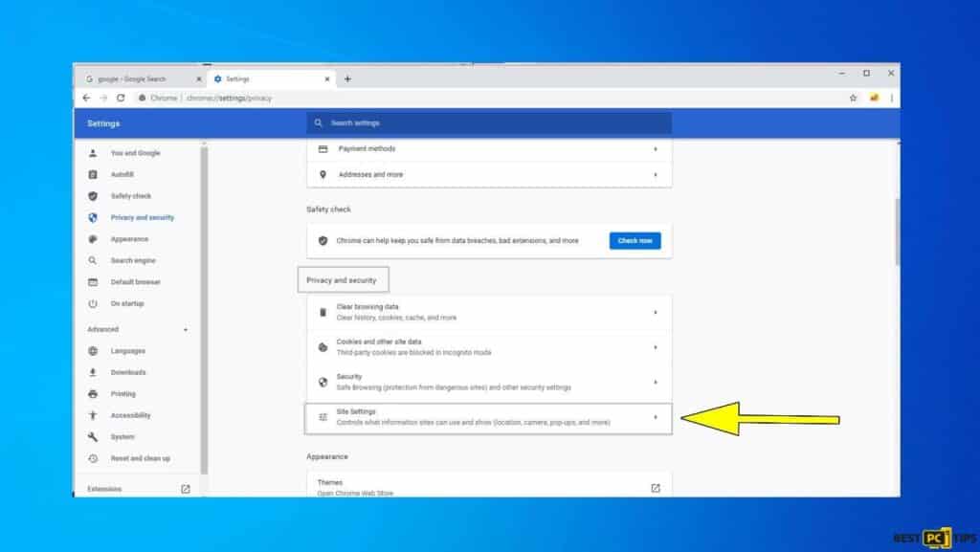Click the Check now button
Viewport: 980px width, 552px height.
pyautogui.click(x=635, y=241)
